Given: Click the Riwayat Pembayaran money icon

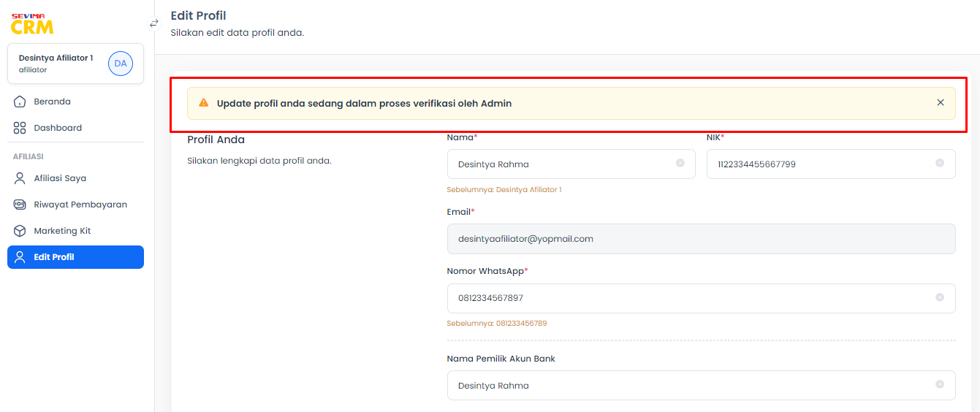Looking at the screenshot, I should click(x=20, y=205).
